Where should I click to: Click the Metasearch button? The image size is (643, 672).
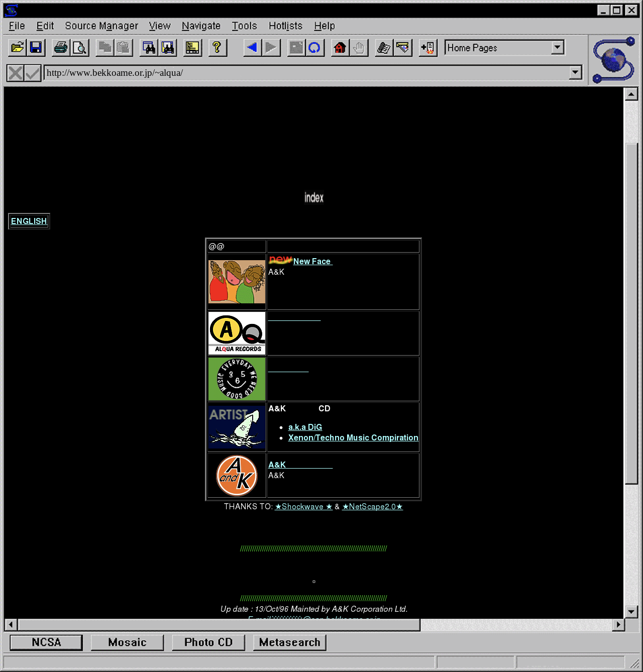pyautogui.click(x=289, y=642)
